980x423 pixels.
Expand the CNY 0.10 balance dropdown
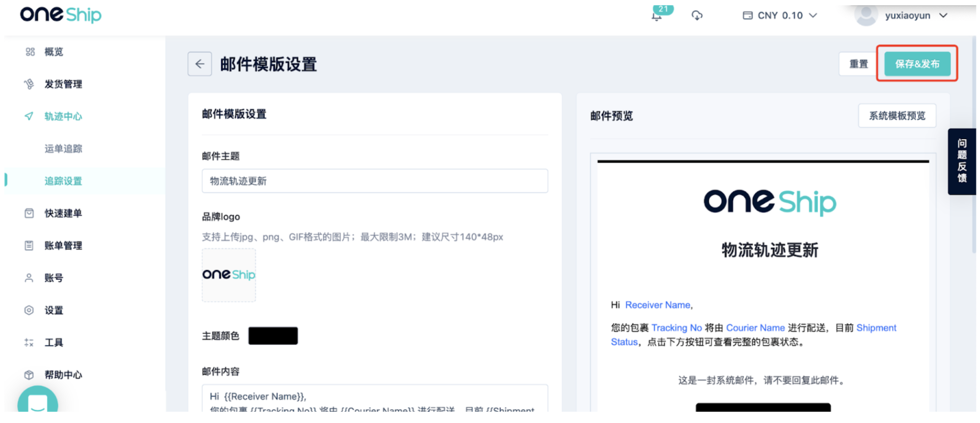coord(780,16)
